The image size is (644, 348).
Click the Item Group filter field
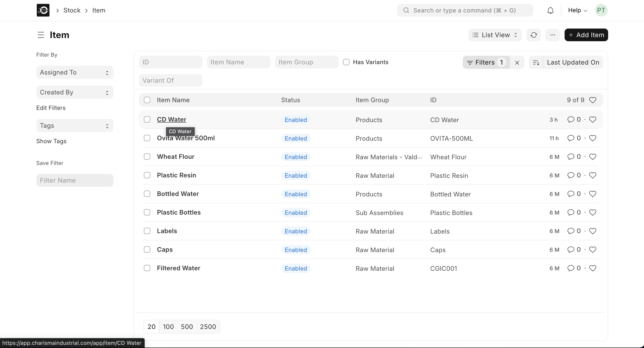click(x=306, y=62)
